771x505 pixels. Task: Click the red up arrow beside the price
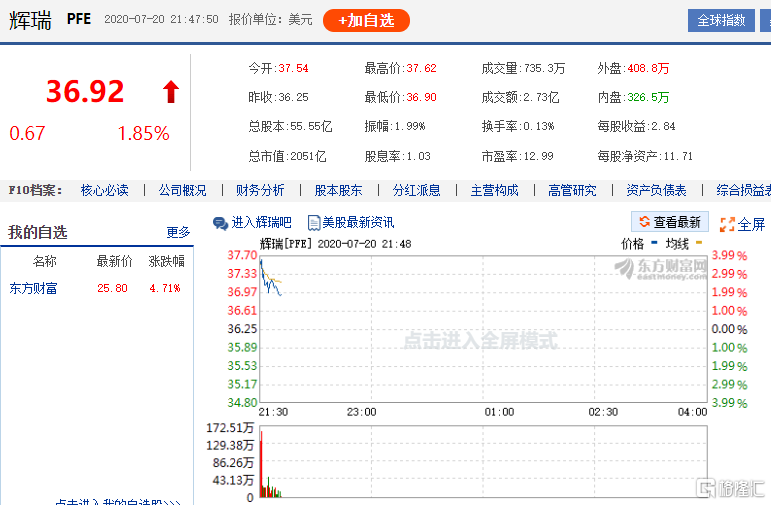pos(171,93)
